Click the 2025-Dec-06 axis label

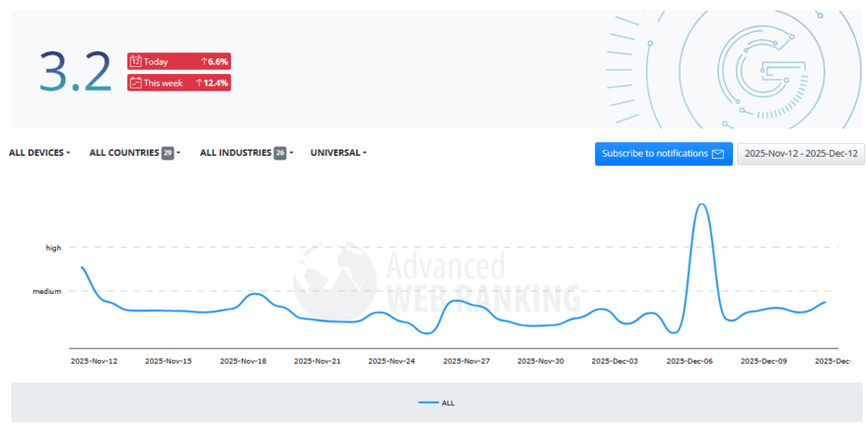click(689, 361)
